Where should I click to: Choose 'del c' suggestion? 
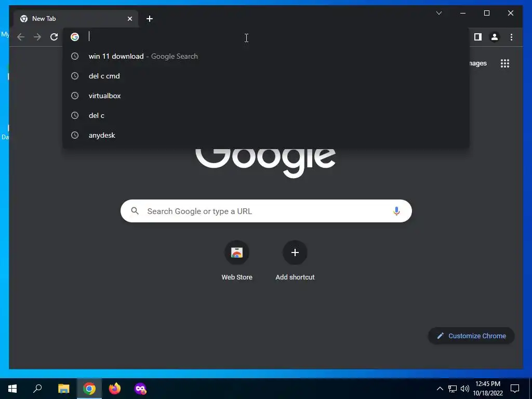click(x=267, y=115)
